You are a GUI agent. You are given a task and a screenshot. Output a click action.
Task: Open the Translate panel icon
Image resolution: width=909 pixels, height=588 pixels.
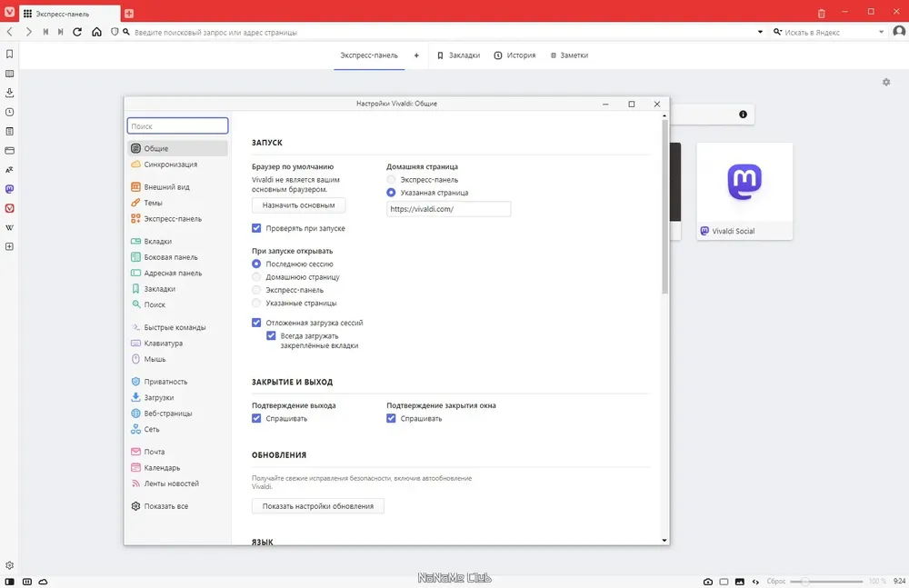pos(9,170)
